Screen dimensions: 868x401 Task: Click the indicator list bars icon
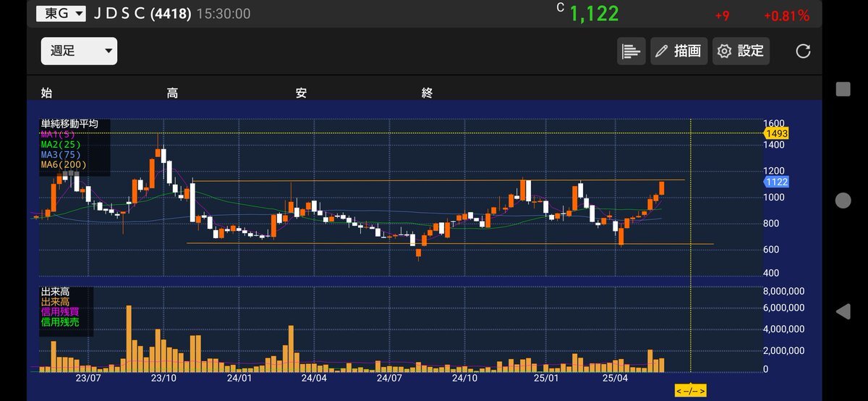pos(631,51)
